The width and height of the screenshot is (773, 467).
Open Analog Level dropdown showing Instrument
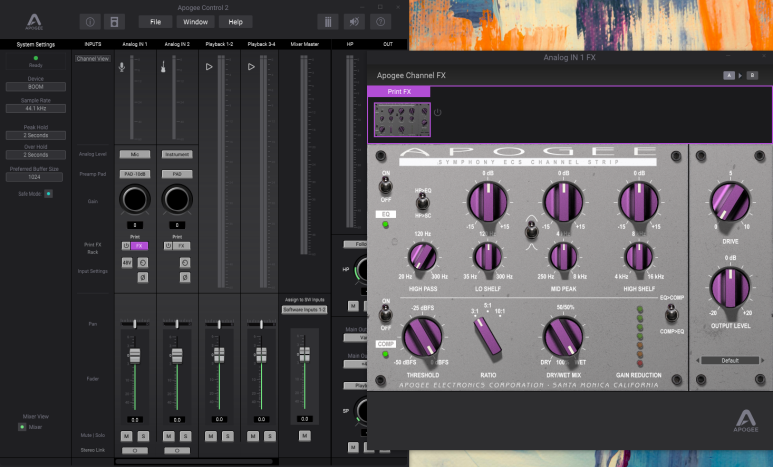pyautogui.click(x=177, y=154)
